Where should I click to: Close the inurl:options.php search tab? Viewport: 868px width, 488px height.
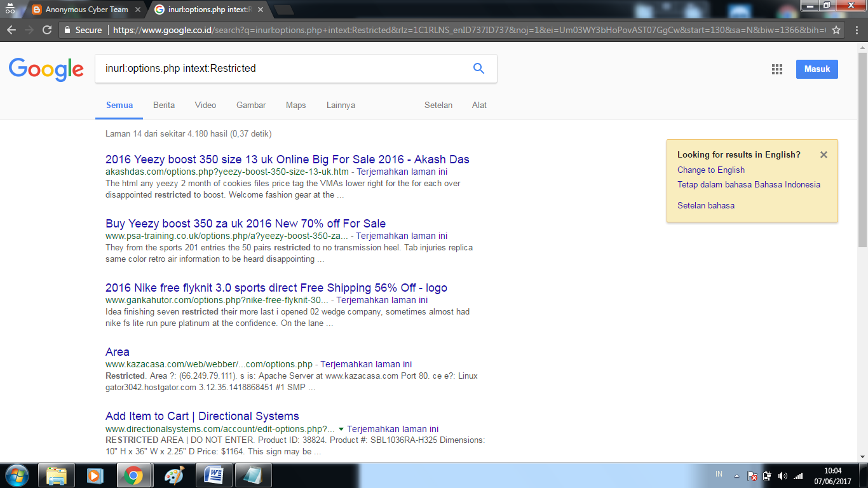(261, 10)
